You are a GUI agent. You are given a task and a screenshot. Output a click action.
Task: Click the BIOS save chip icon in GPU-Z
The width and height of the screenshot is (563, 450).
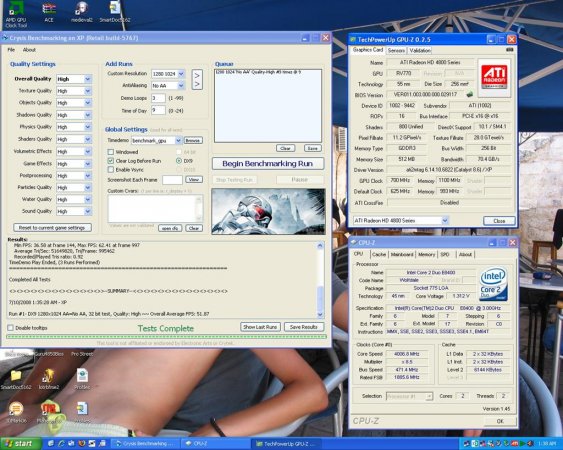pos(469,94)
